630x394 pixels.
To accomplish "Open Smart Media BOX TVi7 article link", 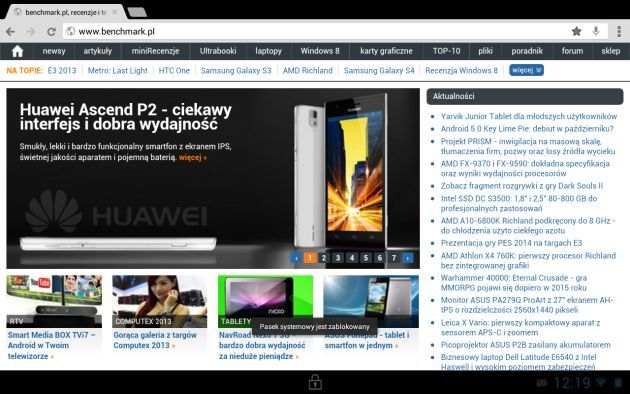I will pos(52,345).
